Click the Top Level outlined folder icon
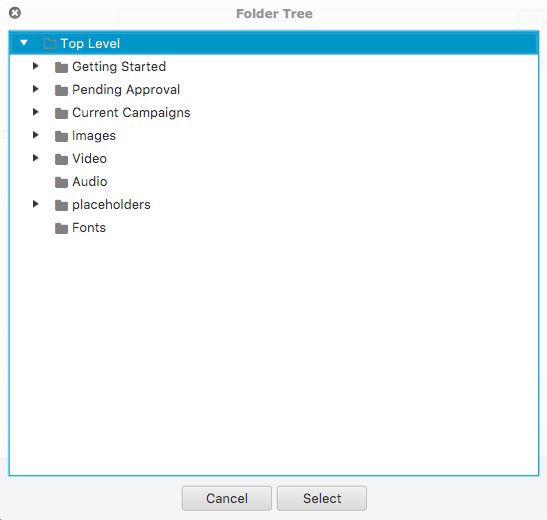547x520 pixels. pos(50,44)
